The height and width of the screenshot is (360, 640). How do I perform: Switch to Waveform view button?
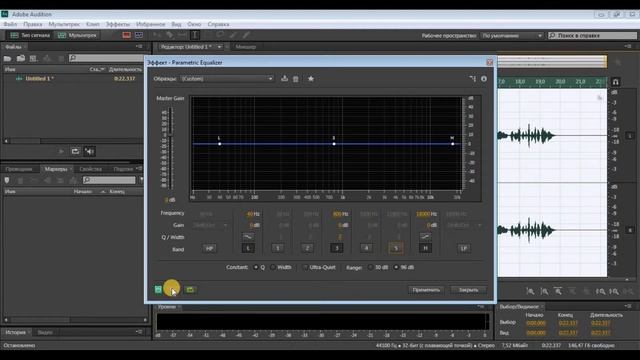[x=30, y=36]
